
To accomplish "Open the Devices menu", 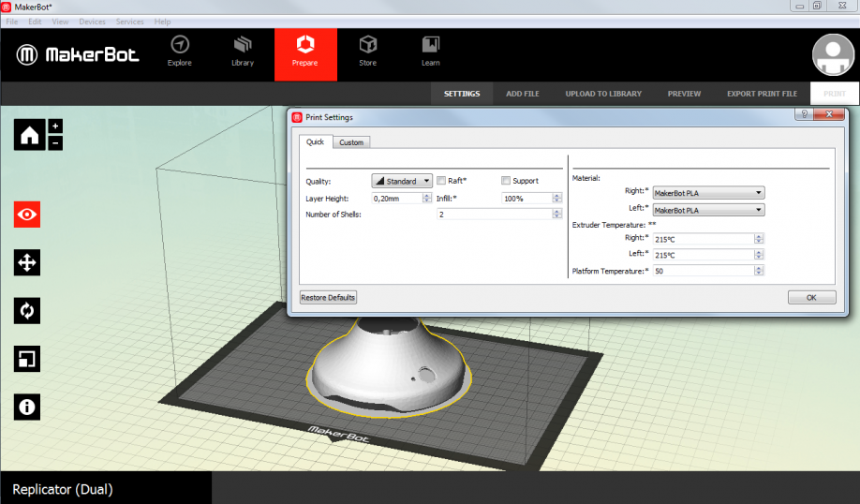I will [x=92, y=22].
